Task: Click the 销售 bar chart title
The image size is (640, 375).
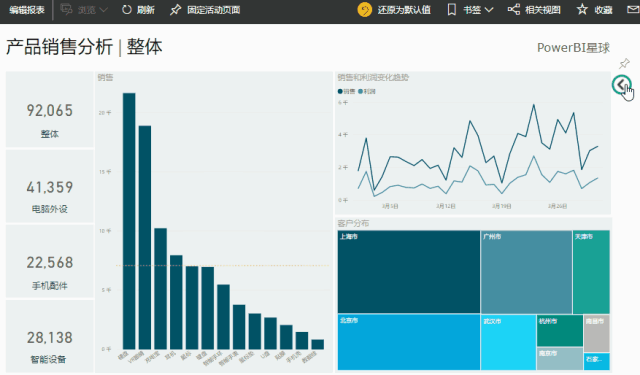Action: pyautogui.click(x=105, y=77)
